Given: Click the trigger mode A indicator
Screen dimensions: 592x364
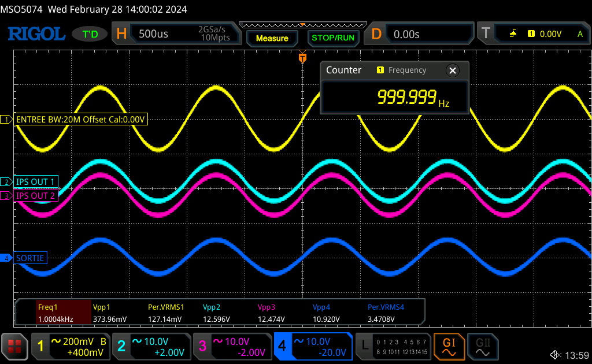Looking at the screenshot, I should 580,34.
